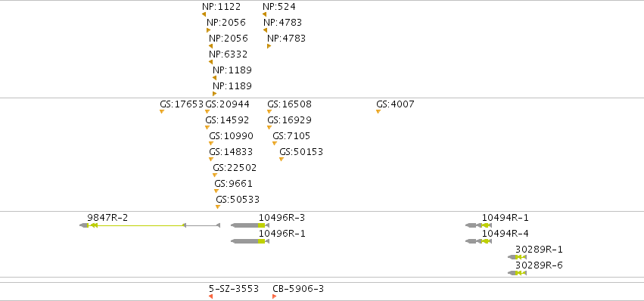
Task: Click the 10496R-1 transcript bar
Action: 250,241
